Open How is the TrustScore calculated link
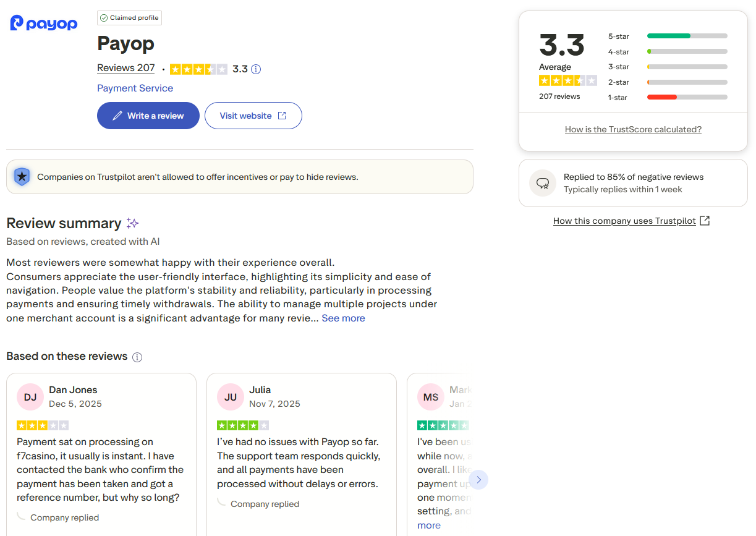 point(633,130)
